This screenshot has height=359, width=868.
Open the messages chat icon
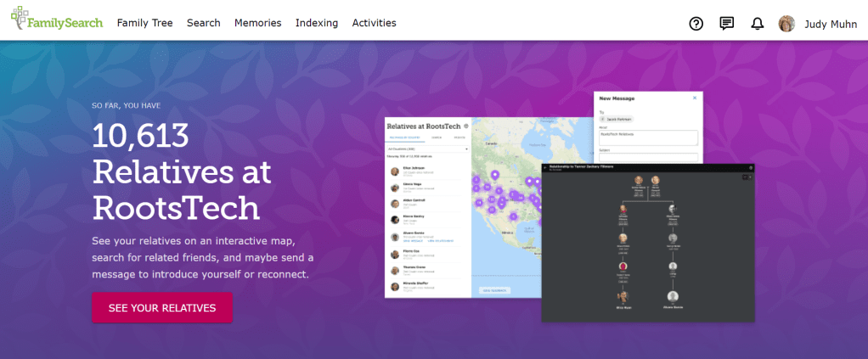coord(727,23)
